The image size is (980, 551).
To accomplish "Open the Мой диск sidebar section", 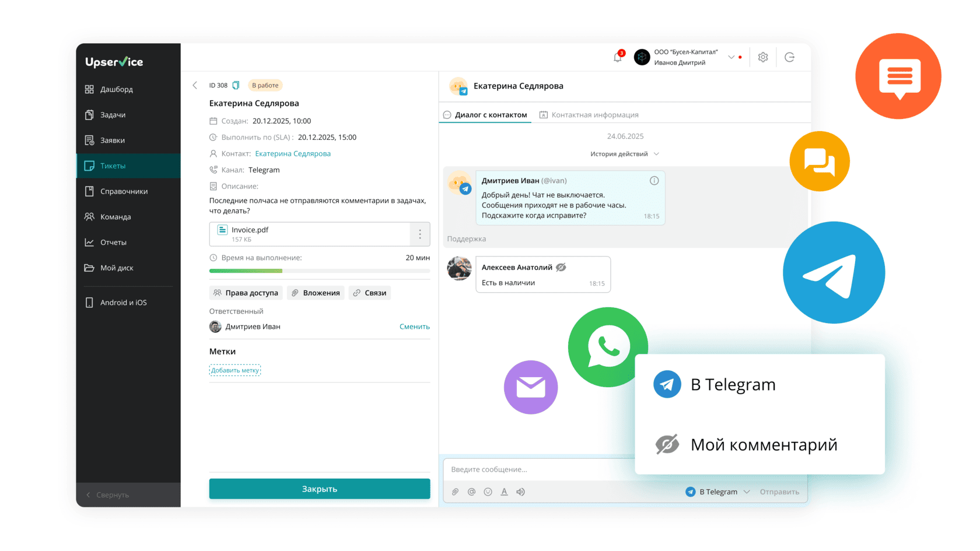I will [x=128, y=268].
